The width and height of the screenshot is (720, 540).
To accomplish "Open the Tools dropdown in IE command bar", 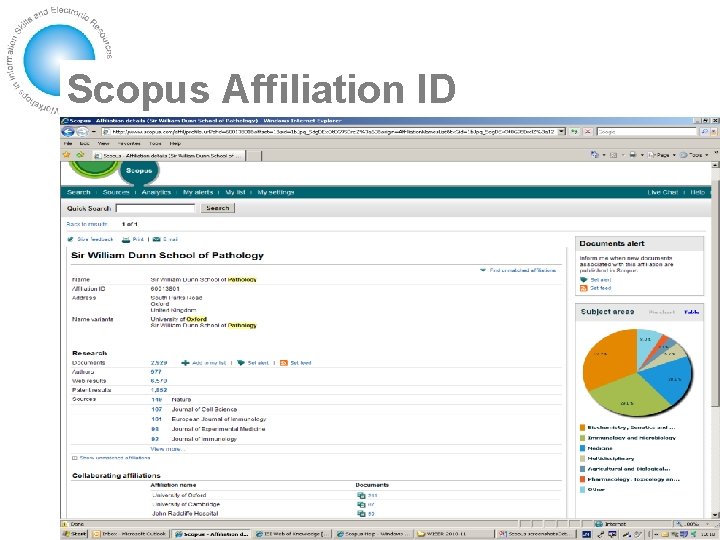I will pyautogui.click(x=694, y=155).
